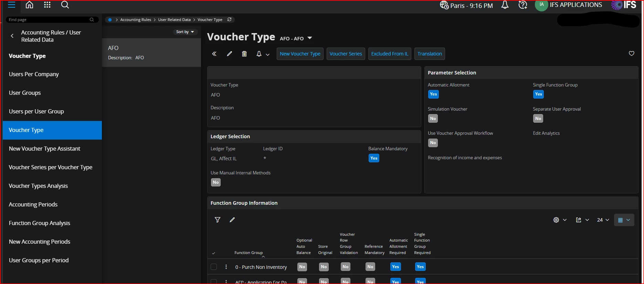
Task: Select checkbox for 0 - Purch Non Inventory row
Action: [x=214, y=267]
